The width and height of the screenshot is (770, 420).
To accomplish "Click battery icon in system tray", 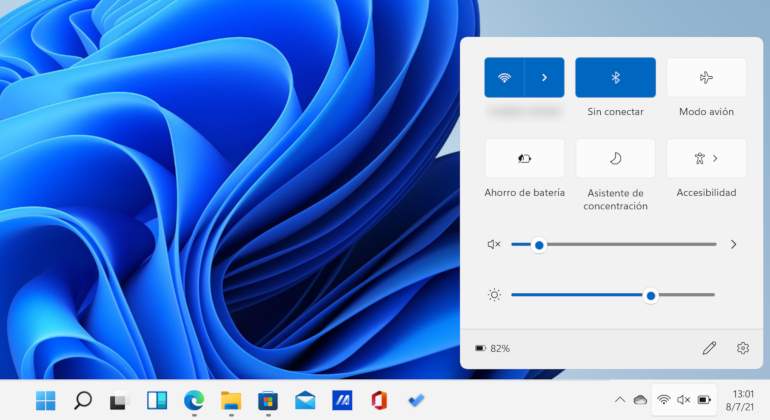I will pos(704,399).
